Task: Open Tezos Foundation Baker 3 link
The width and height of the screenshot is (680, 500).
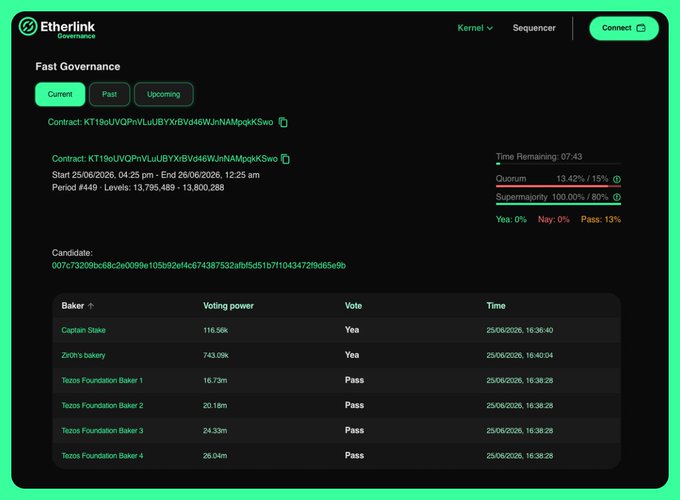Action: click(x=102, y=431)
